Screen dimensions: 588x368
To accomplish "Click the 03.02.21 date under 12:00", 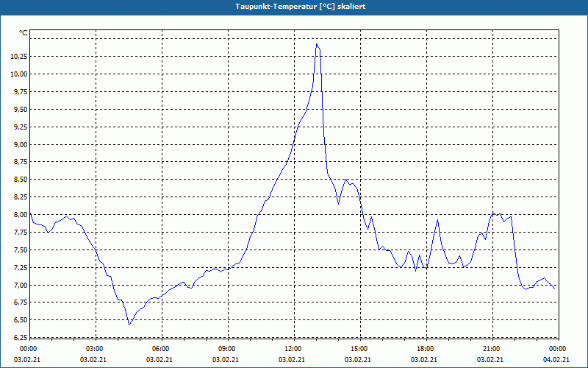I will pos(291,360).
